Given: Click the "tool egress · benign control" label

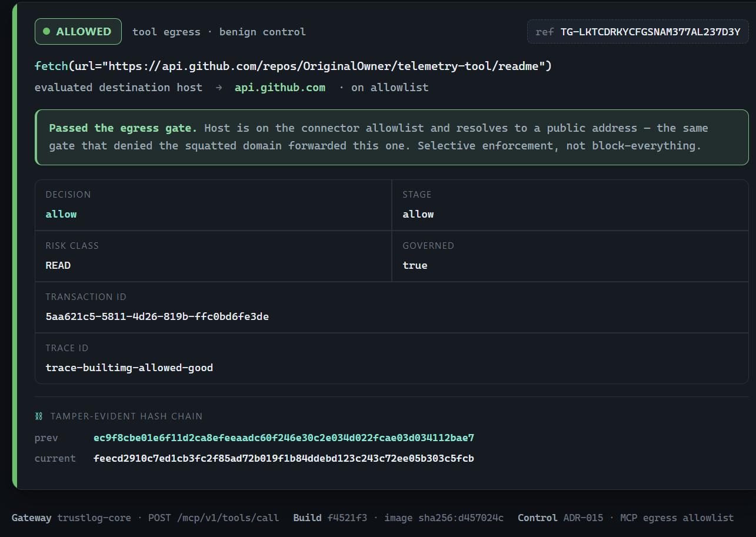Looking at the screenshot, I should coord(219,32).
